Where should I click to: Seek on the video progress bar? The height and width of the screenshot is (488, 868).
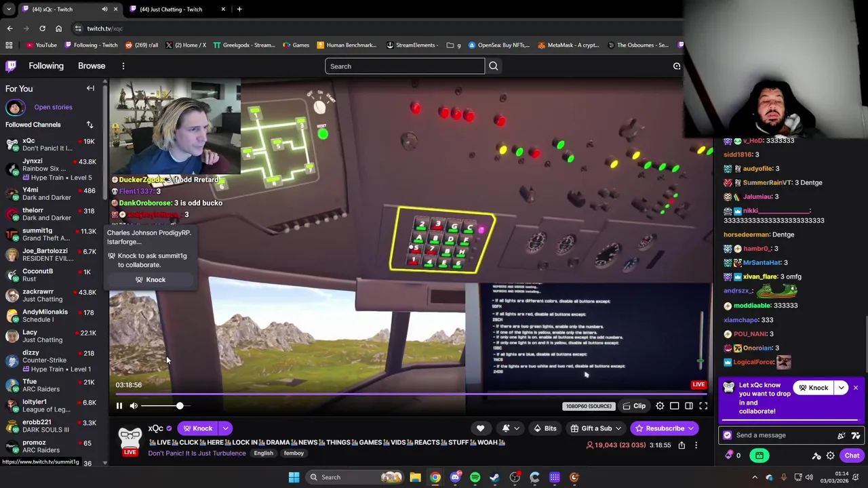[410, 393]
